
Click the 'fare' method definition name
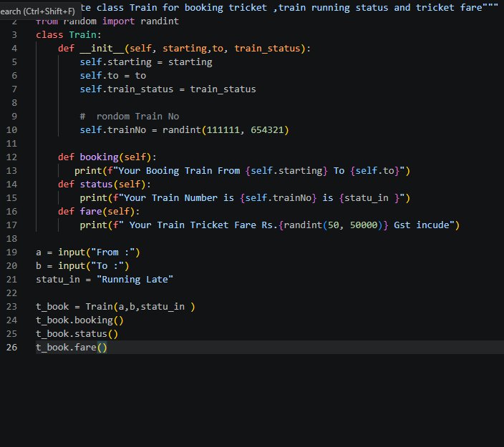pos(91,212)
